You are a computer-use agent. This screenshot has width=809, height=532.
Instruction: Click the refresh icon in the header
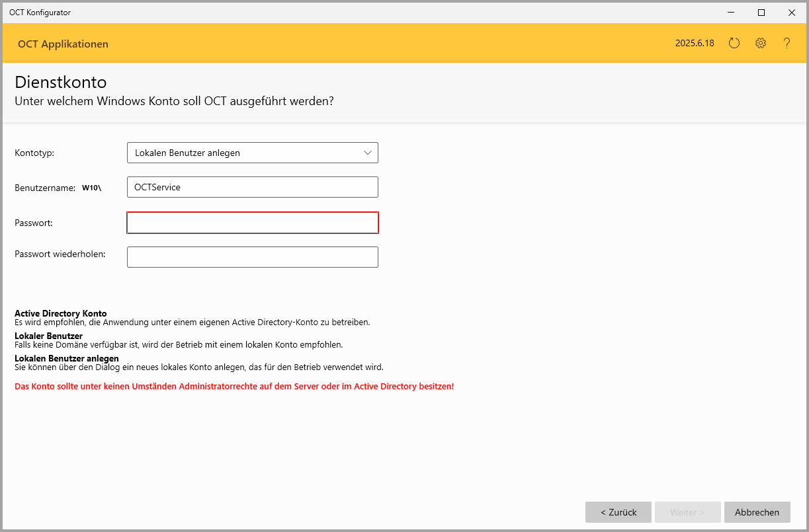(734, 44)
